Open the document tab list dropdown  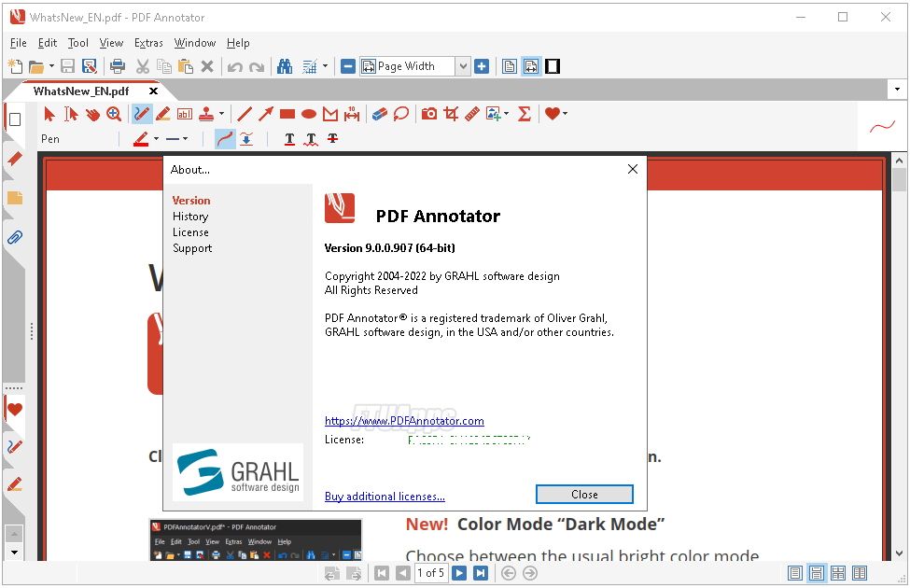pyautogui.click(x=897, y=90)
